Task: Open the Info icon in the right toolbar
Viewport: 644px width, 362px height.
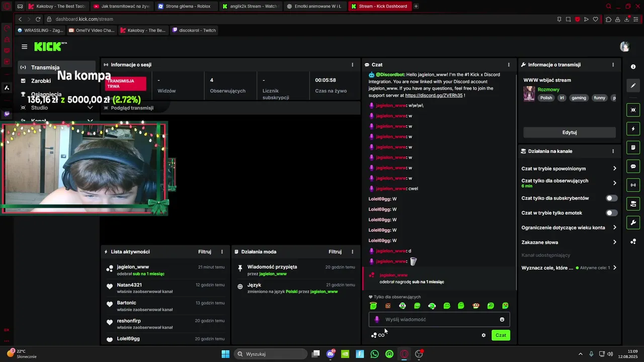Action: coord(633,66)
